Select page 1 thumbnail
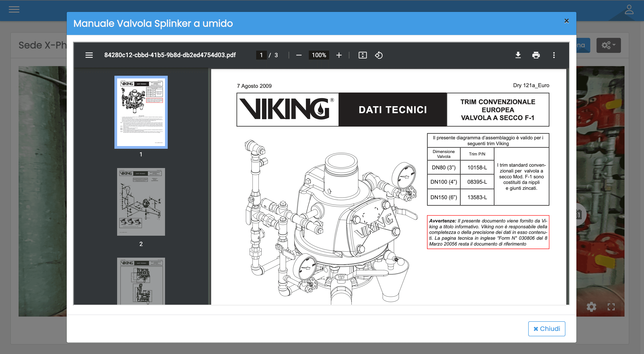This screenshot has height=354, width=644. pyautogui.click(x=141, y=112)
